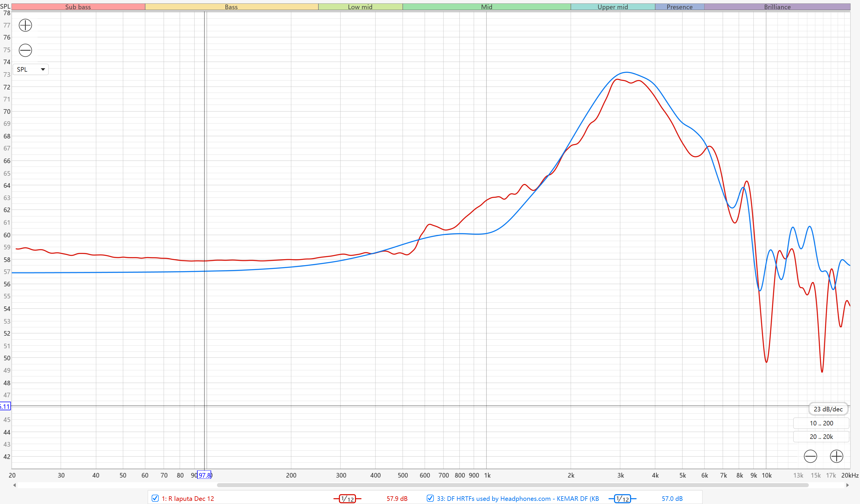Viewport: 860px width, 504px height.
Task: Set range with 10 .. 200 button
Action: pos(821,423)
